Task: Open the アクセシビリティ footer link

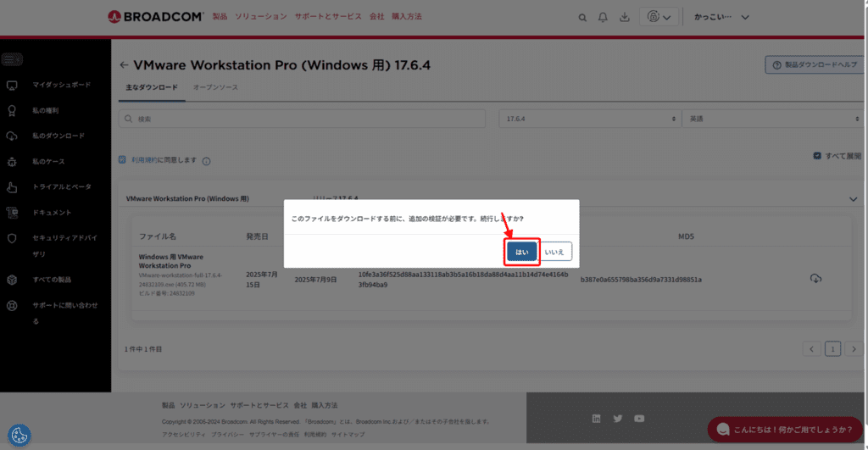Action: point(184,435)
